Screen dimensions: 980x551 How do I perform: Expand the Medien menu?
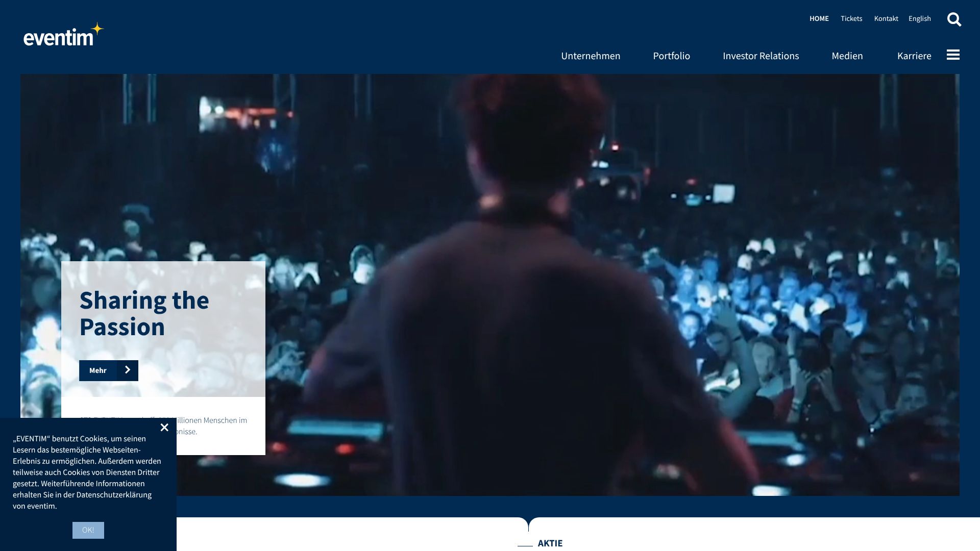click(x=847, y=56)
